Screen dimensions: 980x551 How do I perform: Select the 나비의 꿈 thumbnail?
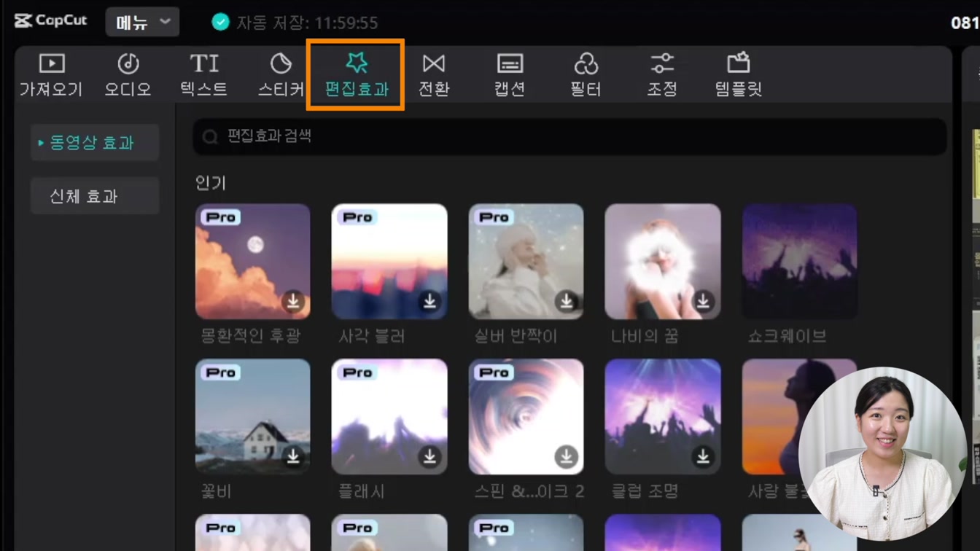point(663,262)
